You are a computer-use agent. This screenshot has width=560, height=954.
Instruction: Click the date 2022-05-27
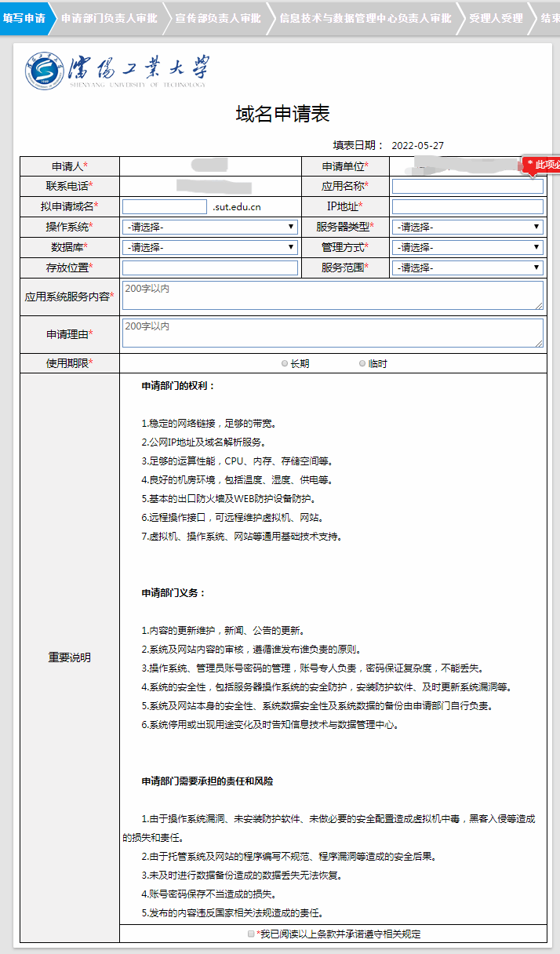[417, 145]
